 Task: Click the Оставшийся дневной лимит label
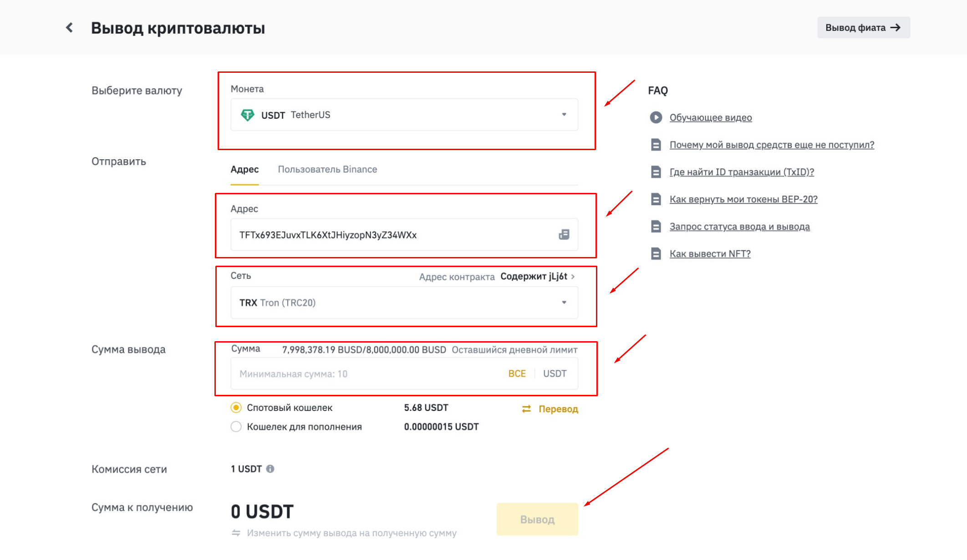click(514, 350)
